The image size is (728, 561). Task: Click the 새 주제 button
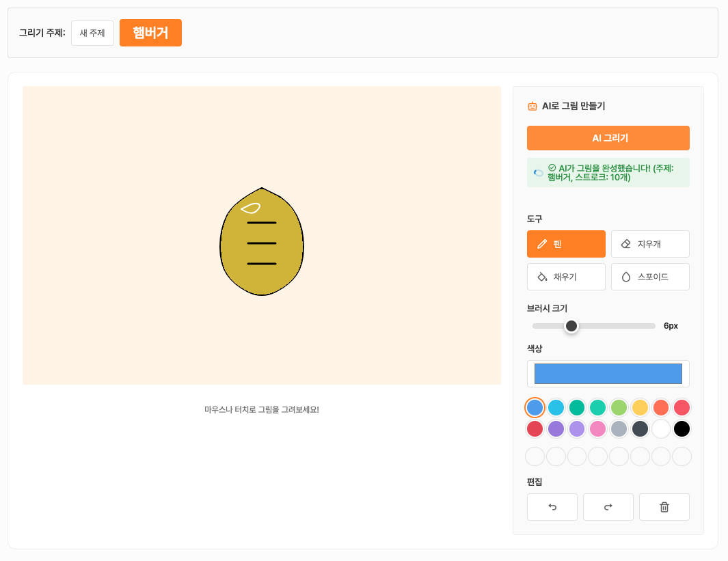tap(92, 33)
